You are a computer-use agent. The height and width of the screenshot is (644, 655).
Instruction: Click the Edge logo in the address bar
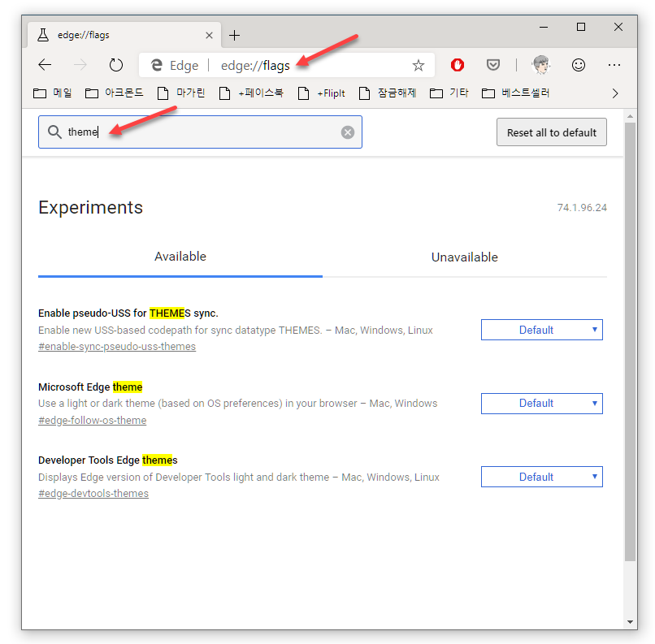(156, 65)
